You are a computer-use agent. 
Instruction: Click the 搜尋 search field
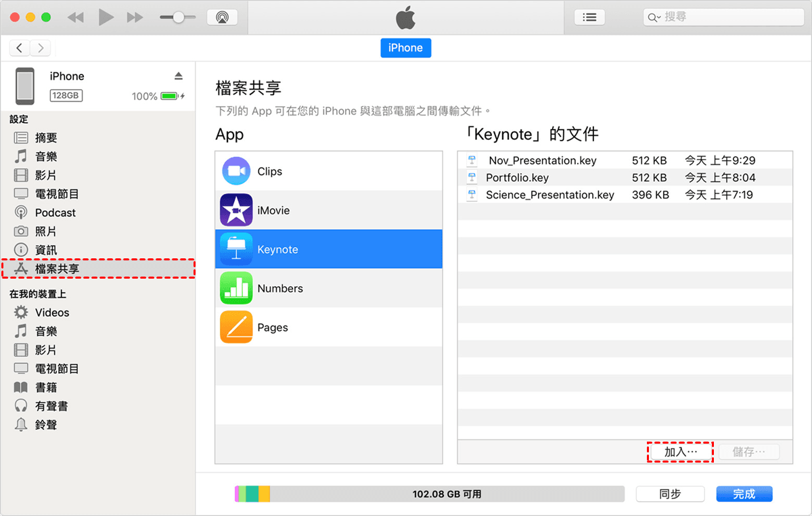point(724,18)
